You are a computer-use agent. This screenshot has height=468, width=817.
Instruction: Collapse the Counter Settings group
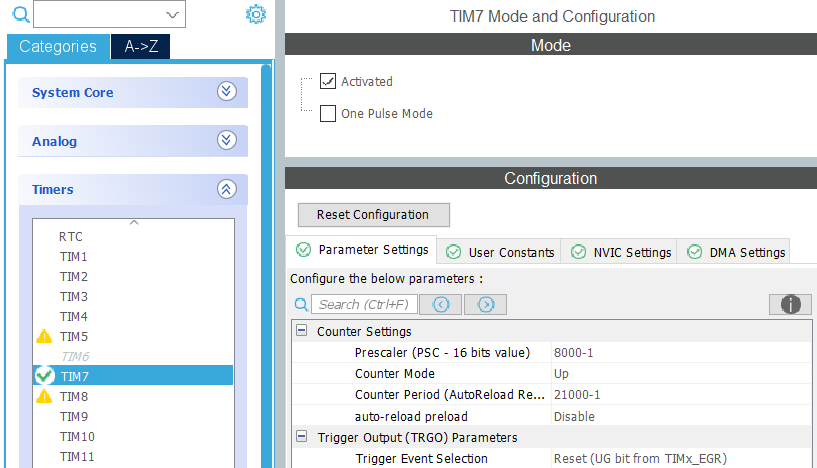coord(301,330)
